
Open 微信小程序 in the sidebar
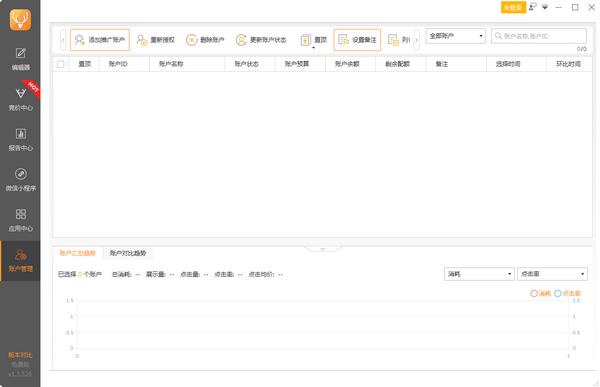[20, 180]
